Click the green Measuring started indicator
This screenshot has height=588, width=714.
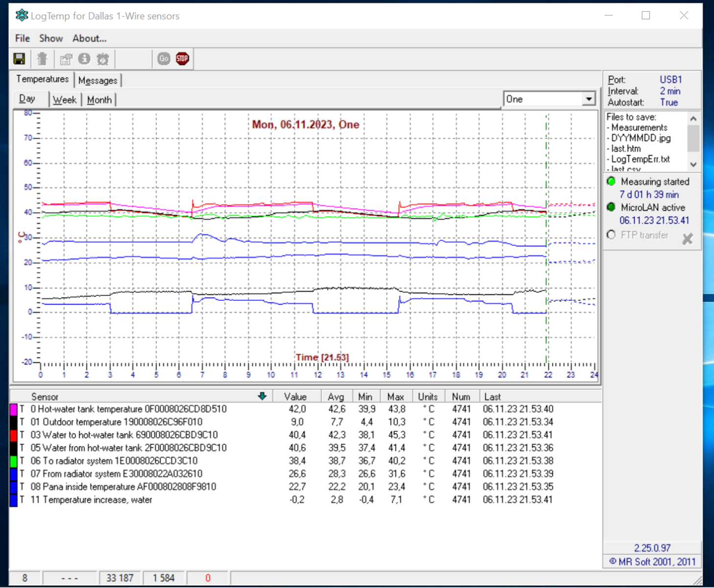(x=611, y=181)
